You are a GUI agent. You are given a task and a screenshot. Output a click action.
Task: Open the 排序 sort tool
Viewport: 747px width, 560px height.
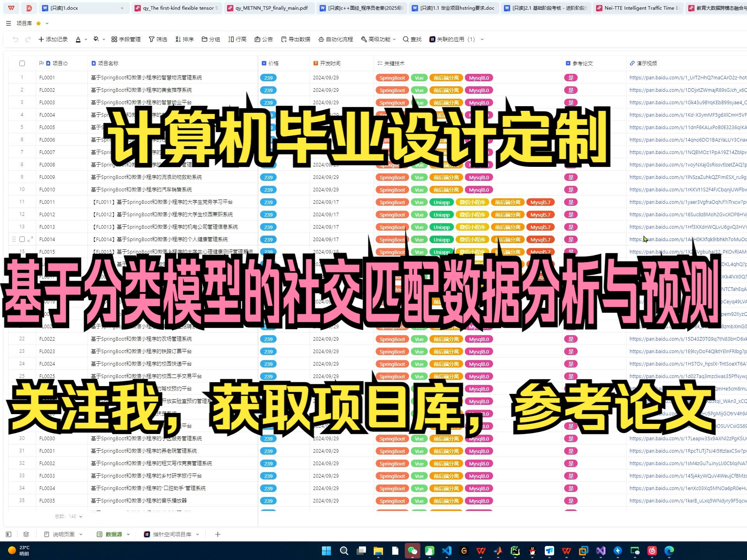coord(184,39)
